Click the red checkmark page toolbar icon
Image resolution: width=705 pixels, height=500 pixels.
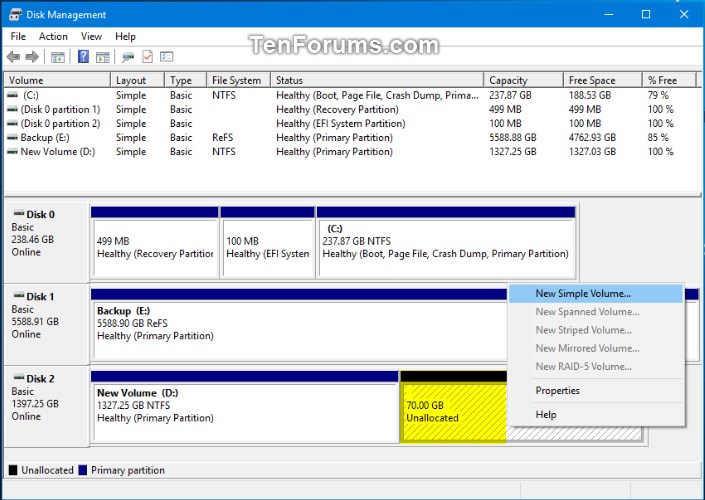coord(147,57)
